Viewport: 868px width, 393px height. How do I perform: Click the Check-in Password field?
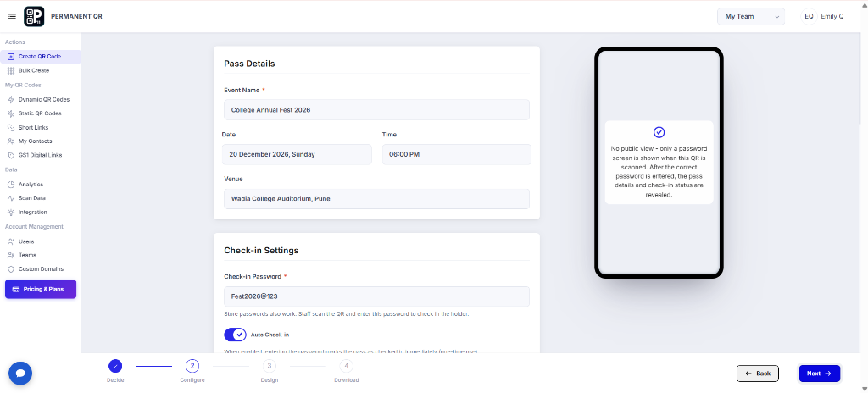pyautogui.click(x=376, y=296)
